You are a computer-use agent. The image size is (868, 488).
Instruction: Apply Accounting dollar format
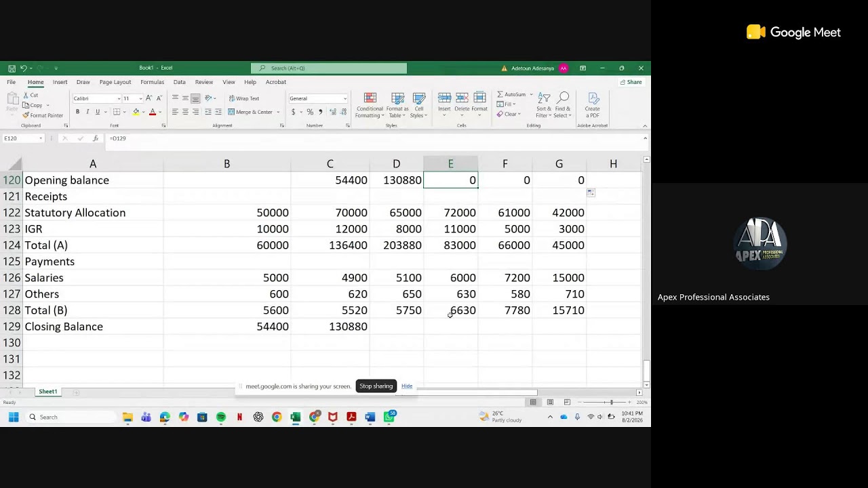294,112
